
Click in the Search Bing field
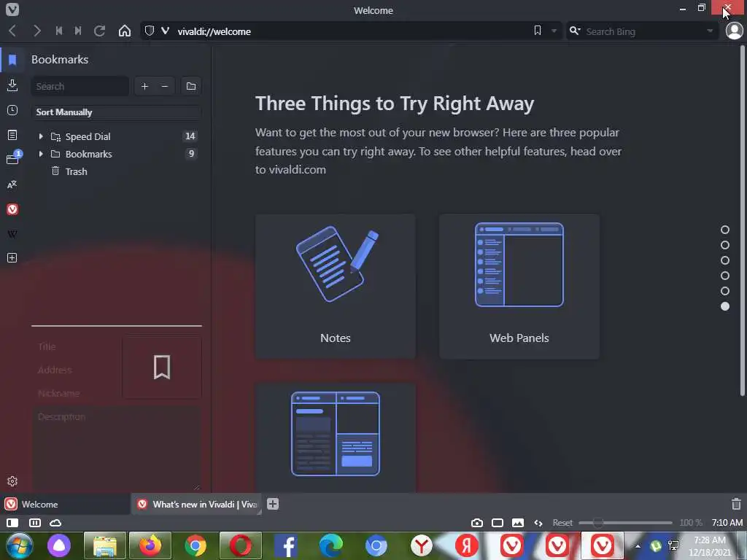tap(643, 31)
